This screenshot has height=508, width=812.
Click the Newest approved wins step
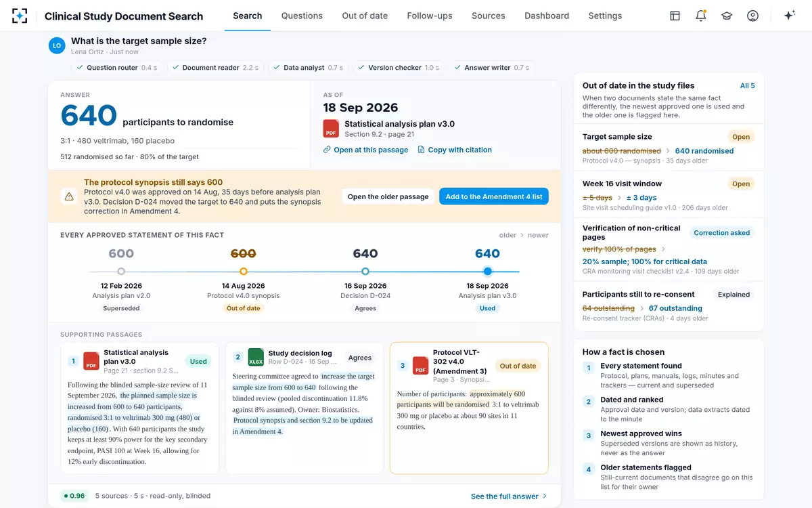pyautogui.click(x=669, y=443)
